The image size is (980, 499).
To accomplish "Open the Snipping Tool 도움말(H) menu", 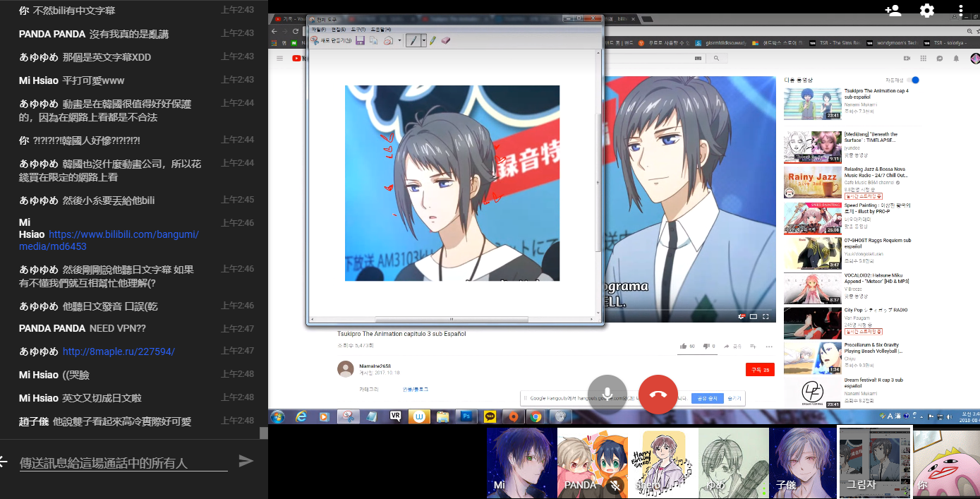I will pyautogui.click(x=380, y=30).
